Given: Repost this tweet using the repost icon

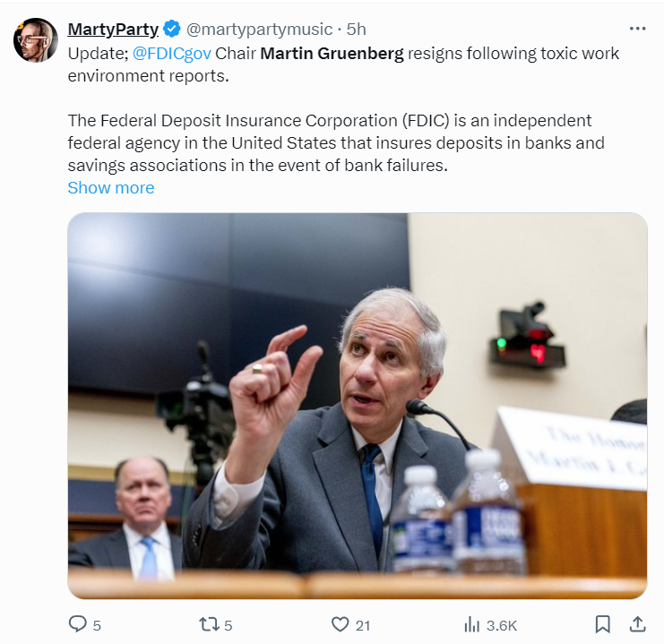Looking at the screenshot, I should (208, 624).
